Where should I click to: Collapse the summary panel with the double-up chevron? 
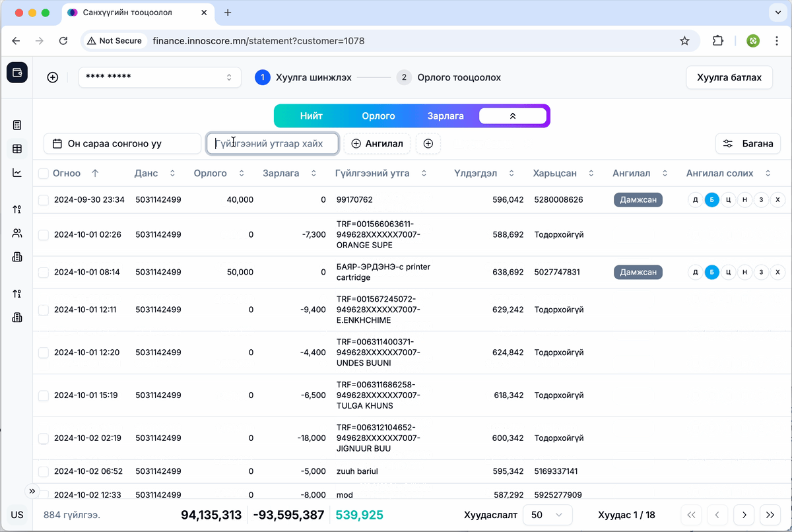pyautogui.click(x=513, y=116)
